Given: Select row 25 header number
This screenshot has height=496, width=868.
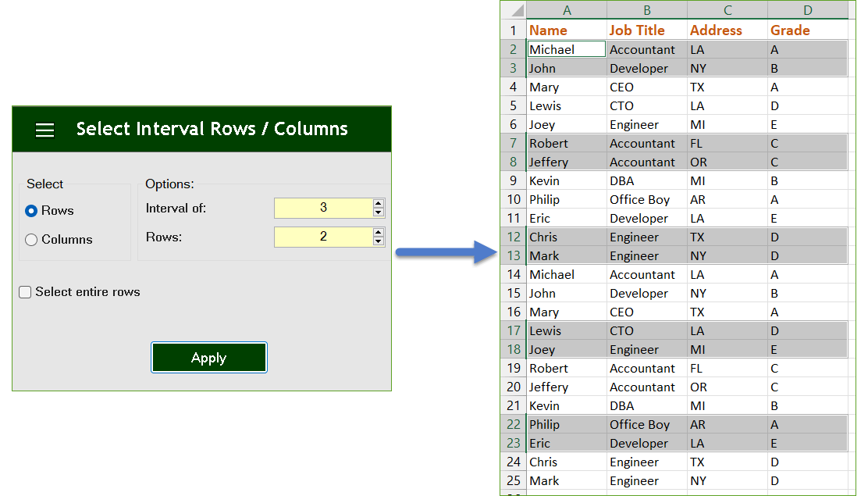Looking at the screenshot, I should (514, 480).
